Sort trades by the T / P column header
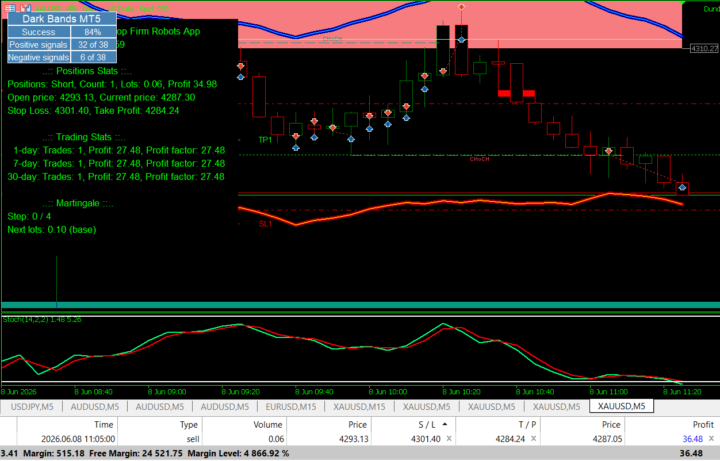The image size is (720, 461). tap(527, 425)
